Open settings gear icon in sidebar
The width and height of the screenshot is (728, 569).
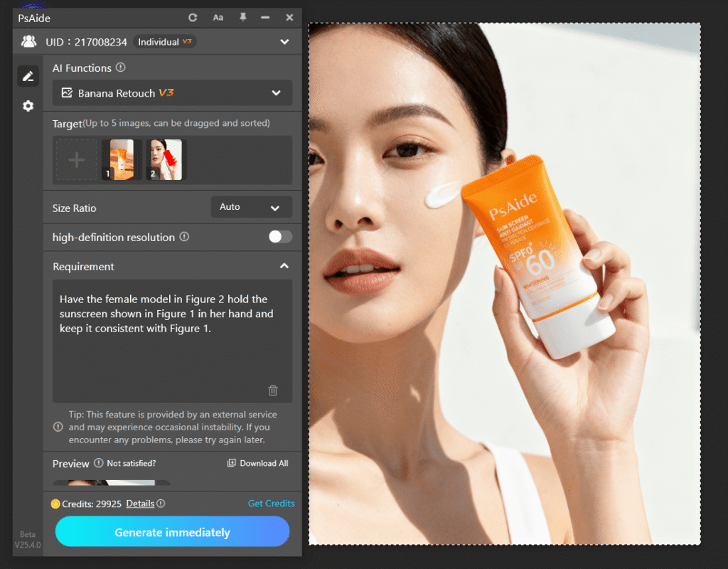point(28,106)
